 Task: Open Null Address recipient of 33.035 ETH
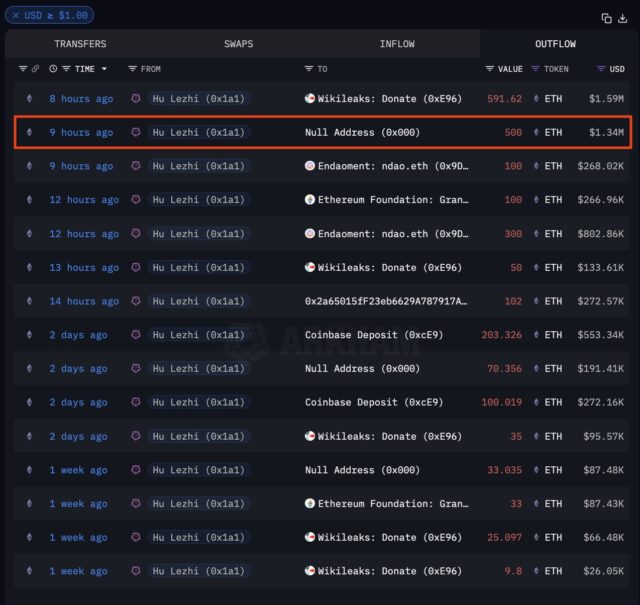(x=362, y=470)
